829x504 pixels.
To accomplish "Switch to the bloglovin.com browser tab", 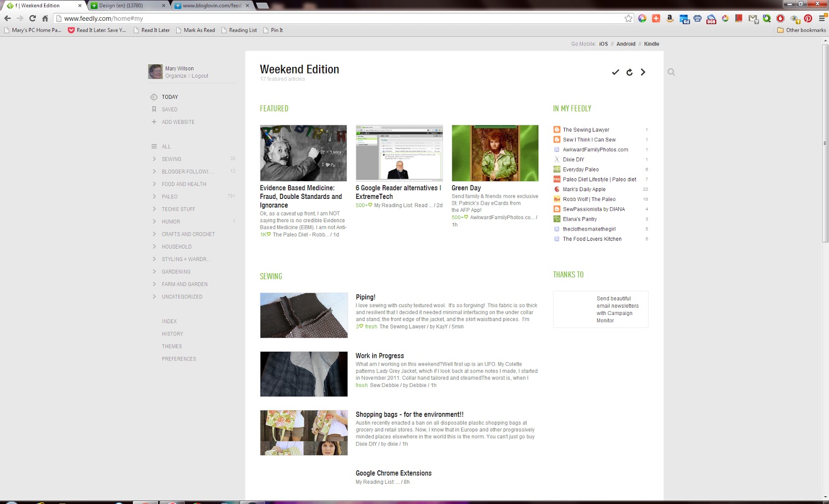I will pyautogui.click(x=211, y=5).
